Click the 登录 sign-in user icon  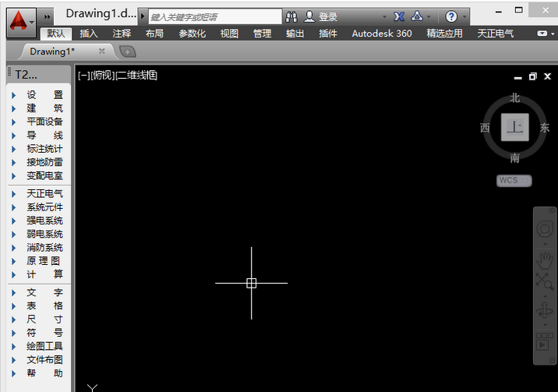click(x=309, y=16)
